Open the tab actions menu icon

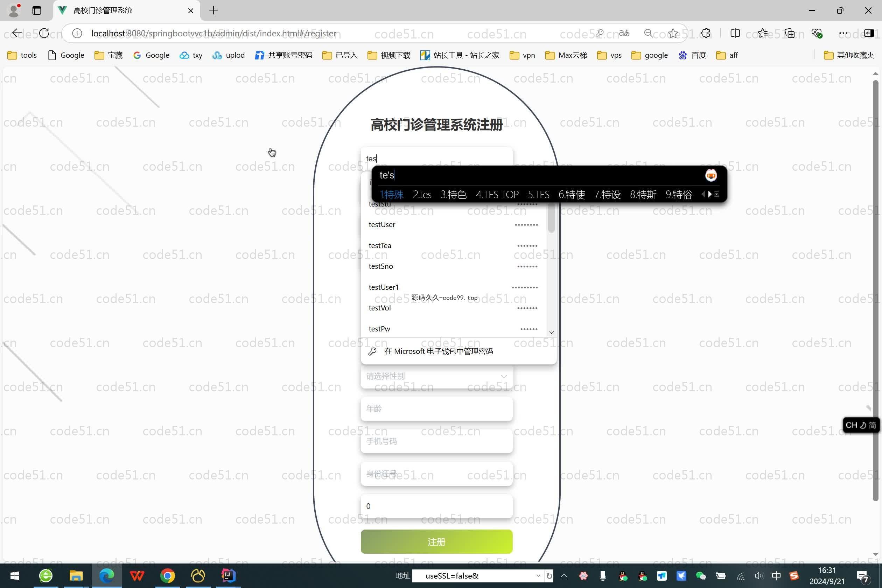click(x=36, y=10)
